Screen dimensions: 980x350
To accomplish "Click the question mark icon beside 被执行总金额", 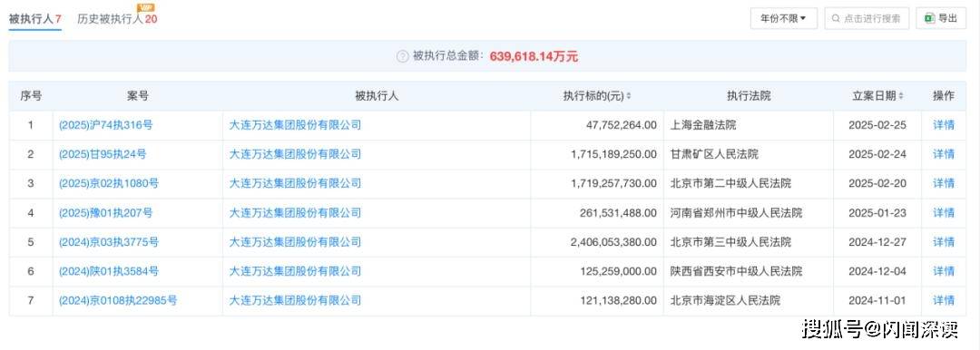I will [x=403, y=56].
